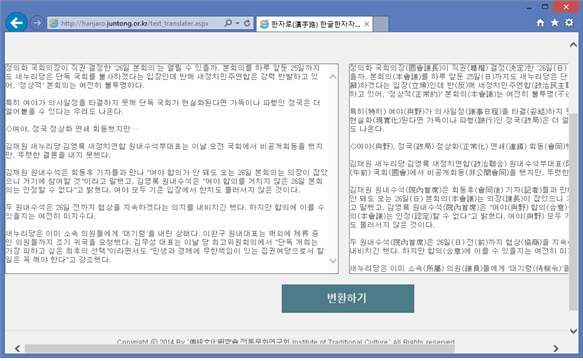583x361 pixels.
Task: Open the Tools gear icon
Action: coord(569,23)
